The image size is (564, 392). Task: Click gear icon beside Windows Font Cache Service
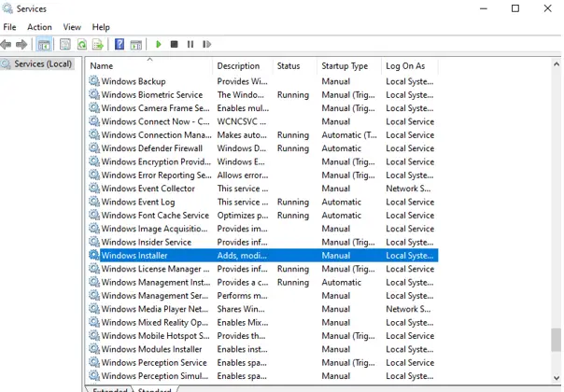(94, 215)
